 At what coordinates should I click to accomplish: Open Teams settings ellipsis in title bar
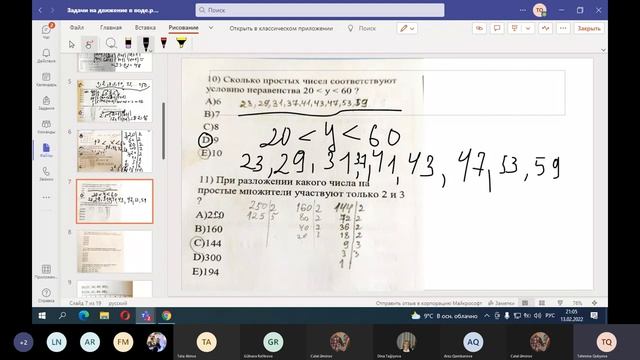point(522,10)
